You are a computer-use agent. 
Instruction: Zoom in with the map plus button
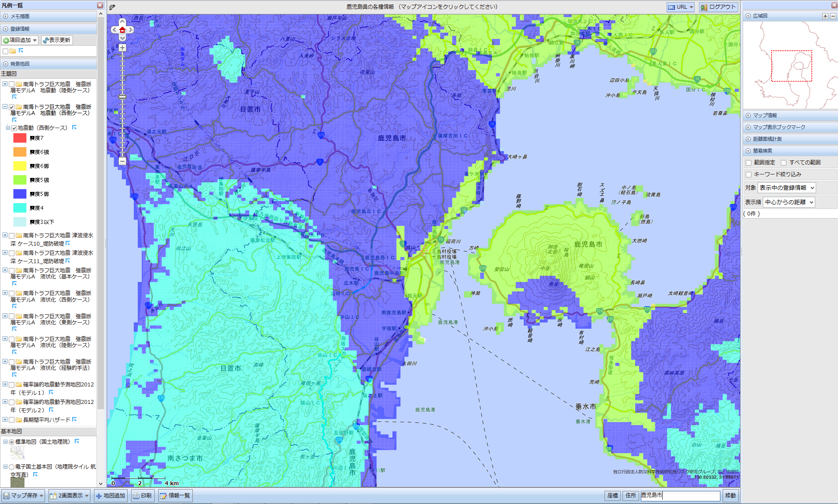tap(122, 48)
